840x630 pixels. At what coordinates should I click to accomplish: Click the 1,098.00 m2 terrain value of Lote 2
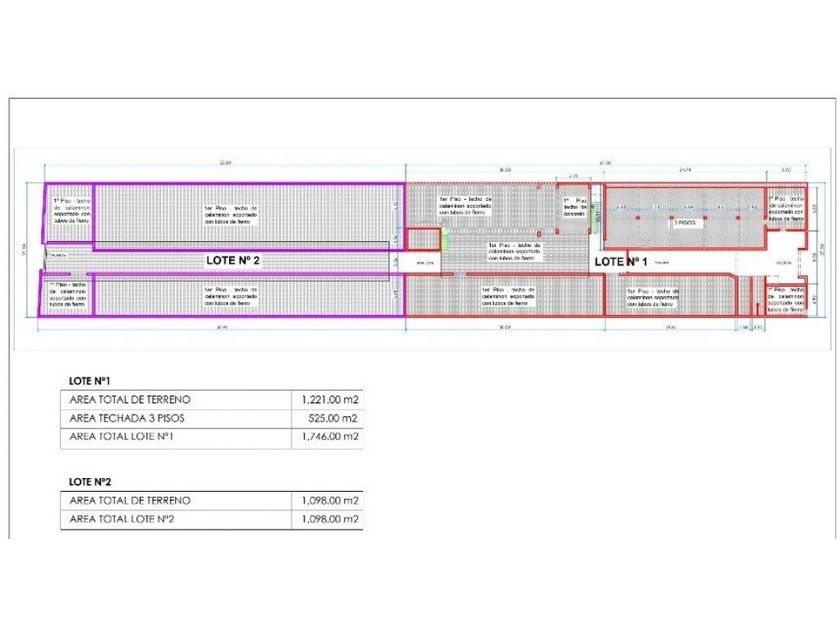pos(330,501)
